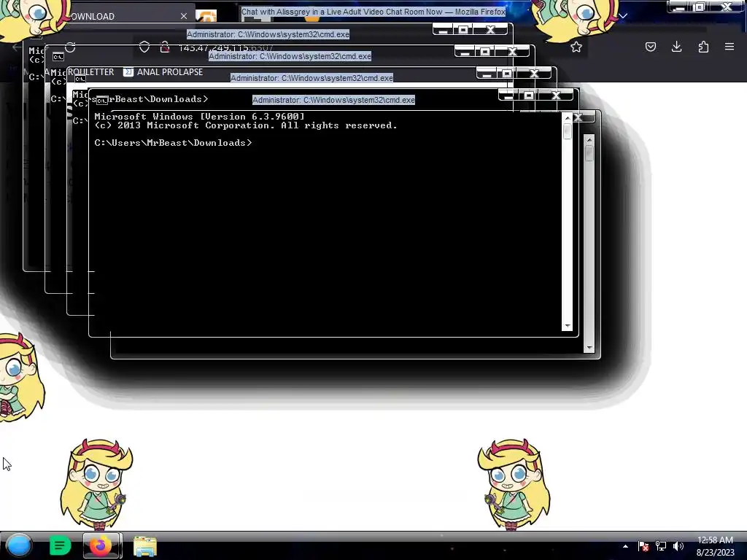Open Firefox tracking protection shield icon
The image size is (747, 560).
click(144, 47)
